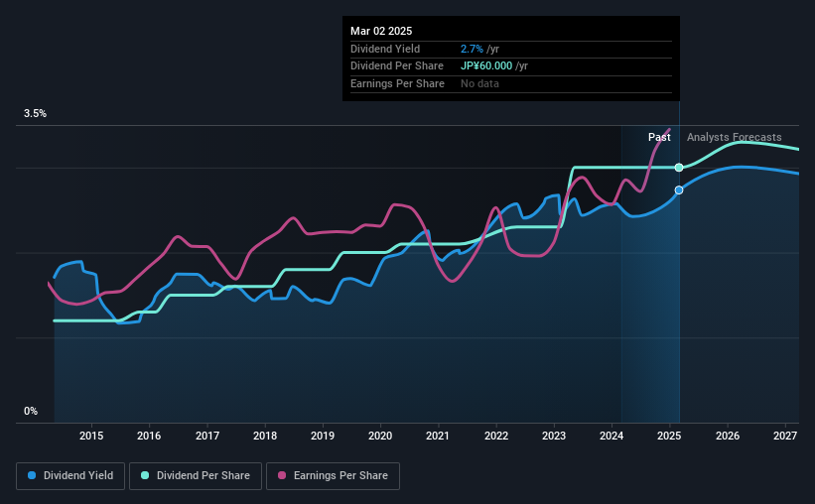Click the teal Dividend Per Share legend dot
The image size is (815, 504).
145,475
